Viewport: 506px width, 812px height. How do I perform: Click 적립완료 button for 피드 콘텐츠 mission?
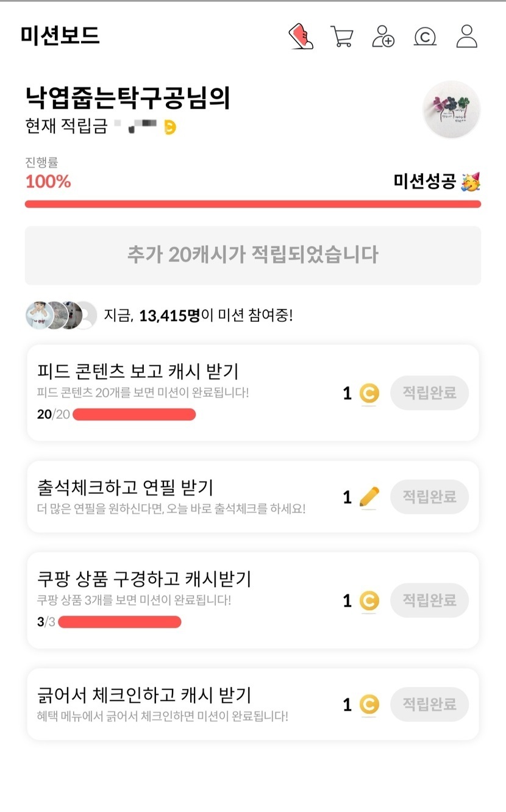point(429,393)
